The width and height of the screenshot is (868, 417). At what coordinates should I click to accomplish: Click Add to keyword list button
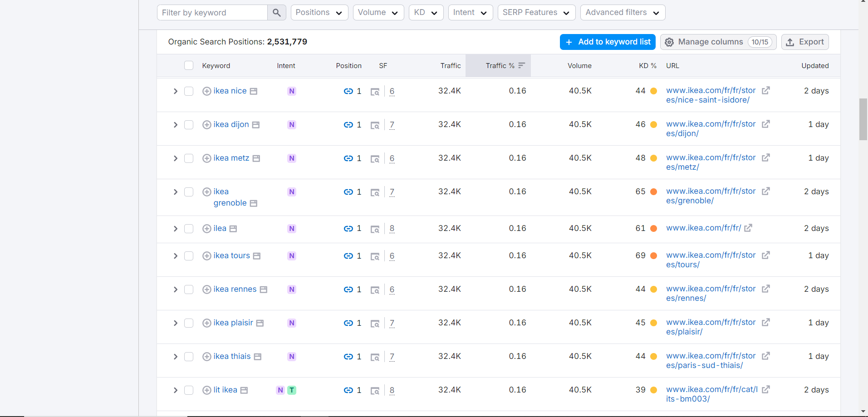coord(608,42)
